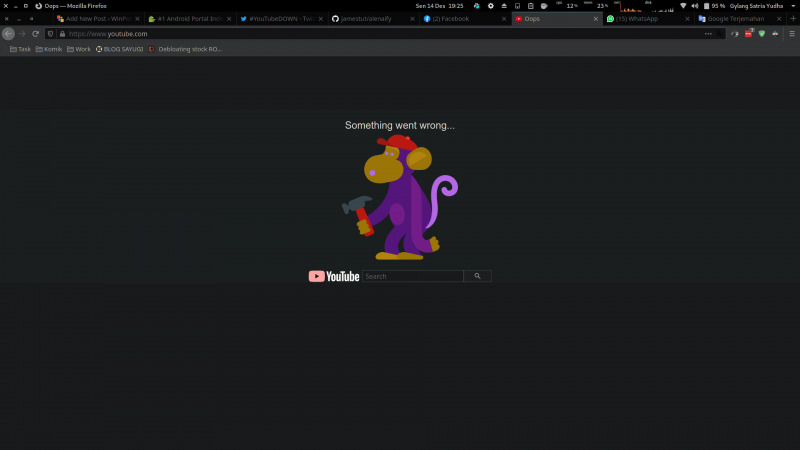Open Debloating stock RO... bookmark
Image resolution: width=800 pixels, height=450 pixels.
point(185,49)
